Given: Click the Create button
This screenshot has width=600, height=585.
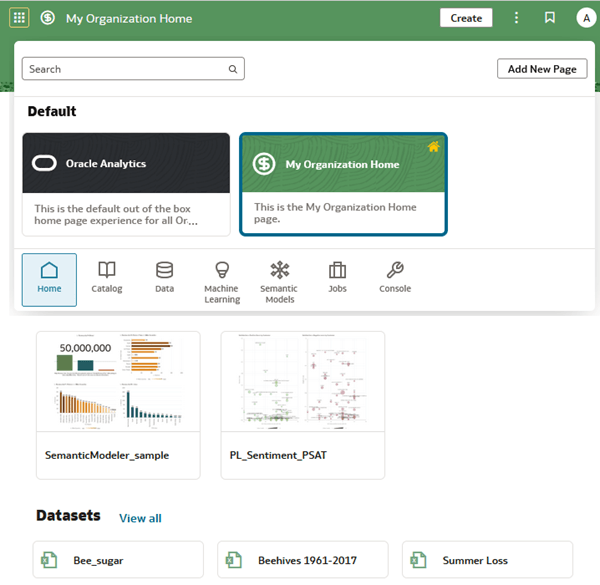Looking at the screenshot, I should click(x=466, y=18).
